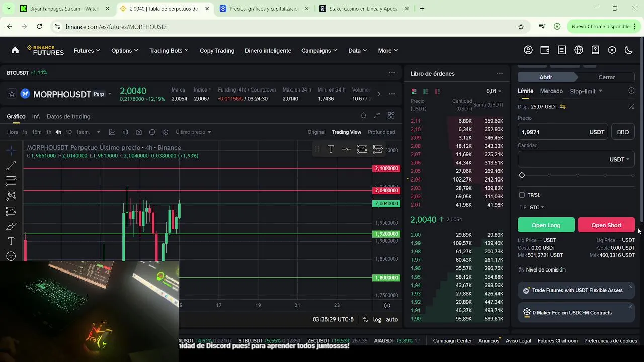Switch to Abrir position mode
Screen dimensions: 644x362
(x=546, y=77)
